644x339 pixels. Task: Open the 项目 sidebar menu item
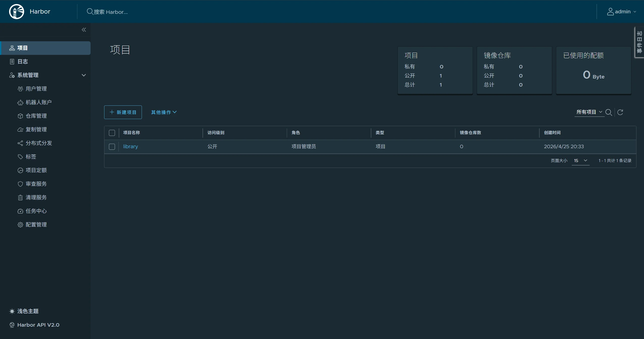(46, 48)
